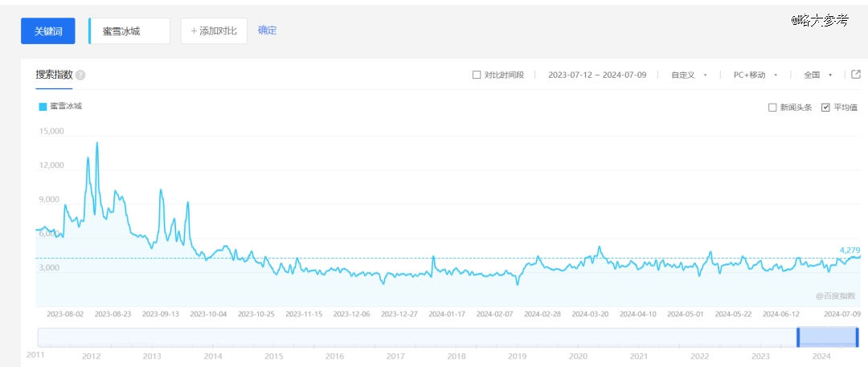868x367 pixels.
Task: Click the 4,279 average value label
Action: point(850,251)
